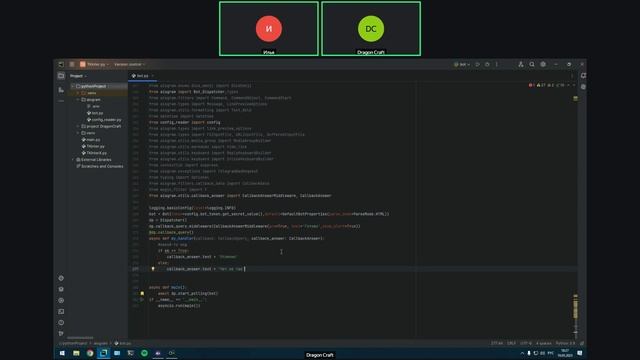This screenshot has height=360, width=640.
Task: Open the project name dropdown in title bar
Action: click(95, 64)
